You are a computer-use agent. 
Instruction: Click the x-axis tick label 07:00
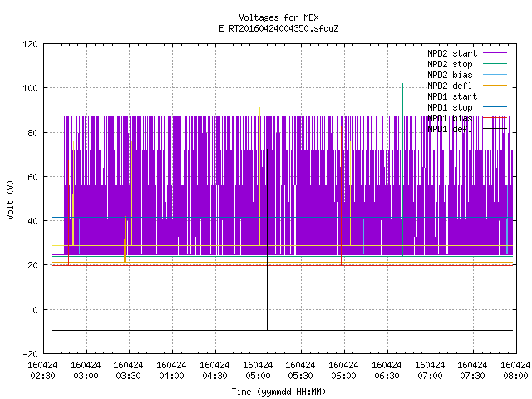click(x=430, y=376)
